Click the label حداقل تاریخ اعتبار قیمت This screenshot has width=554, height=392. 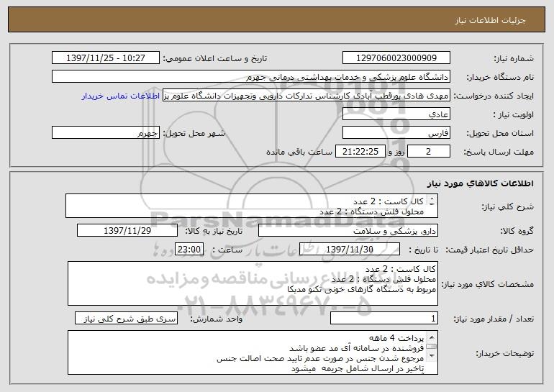(x=490, y=250)
